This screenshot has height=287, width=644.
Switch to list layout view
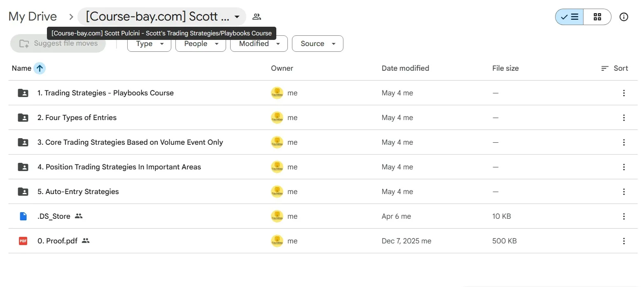pos(569,17)
